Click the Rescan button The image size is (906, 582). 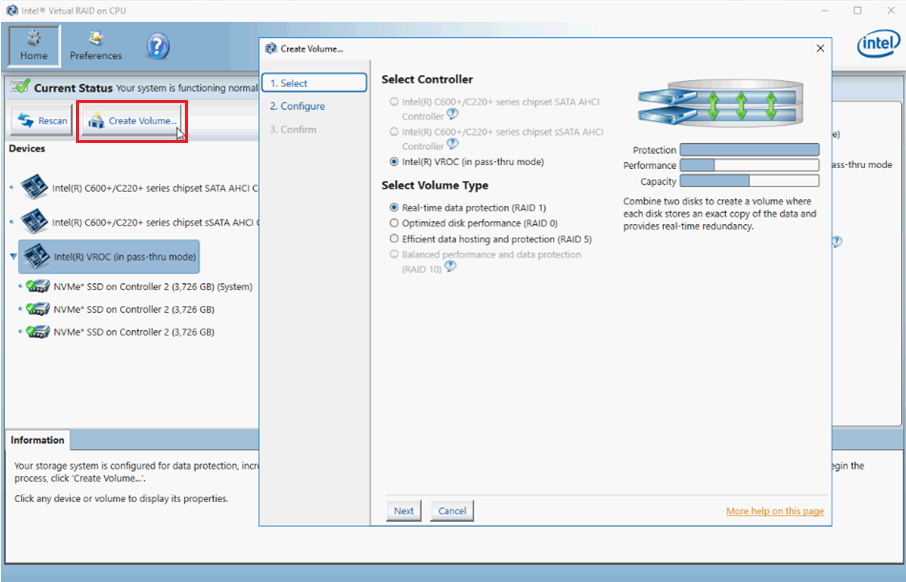point(42,120)
